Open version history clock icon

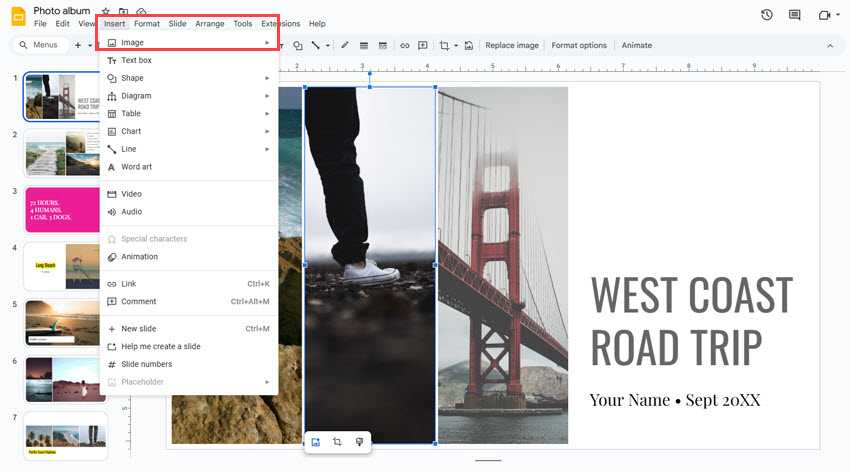[x=767, y=15]
